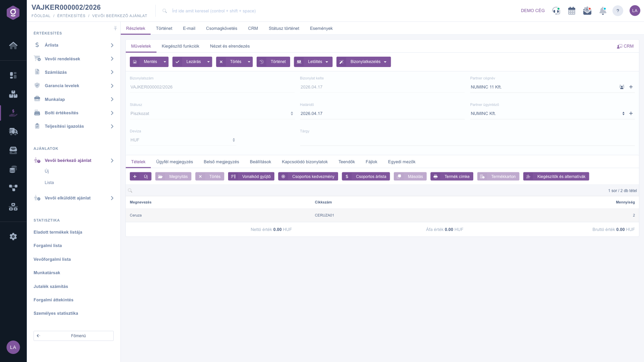Open help with the question mark icon
Image resolution: width=644 pixels, height=362 pixels.
[x=618, y=11]
